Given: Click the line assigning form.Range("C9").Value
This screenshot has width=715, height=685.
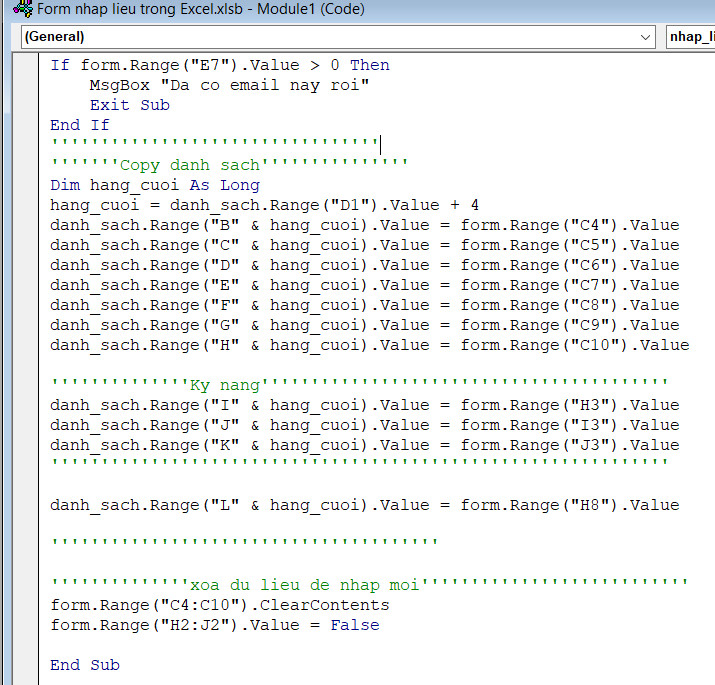Looking at the screenshot, I should [x=365, y=326].
